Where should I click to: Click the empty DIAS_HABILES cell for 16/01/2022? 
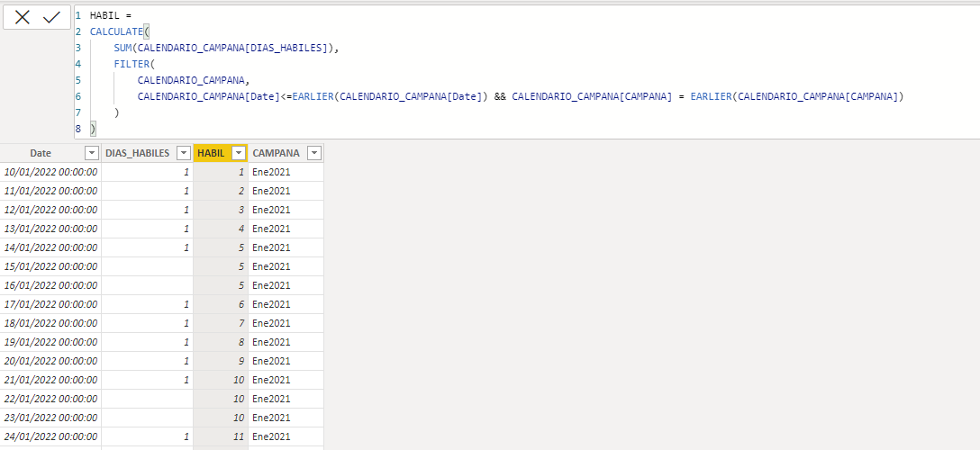coord(148,285)
